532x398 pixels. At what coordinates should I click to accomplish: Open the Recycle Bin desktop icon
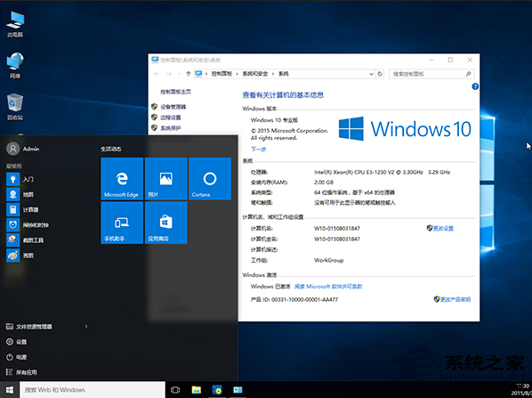coord(15,107)
